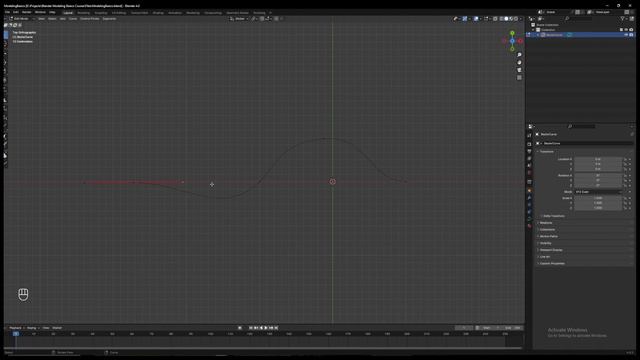This screenshot has height=360, width=640.
Task: Click the Location X value field
Action: point(598,159)
